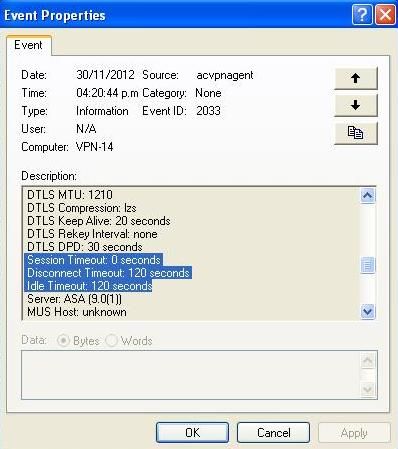Click the date value 30/11/2012
This screenshot has height=449, width=398.
105,75
